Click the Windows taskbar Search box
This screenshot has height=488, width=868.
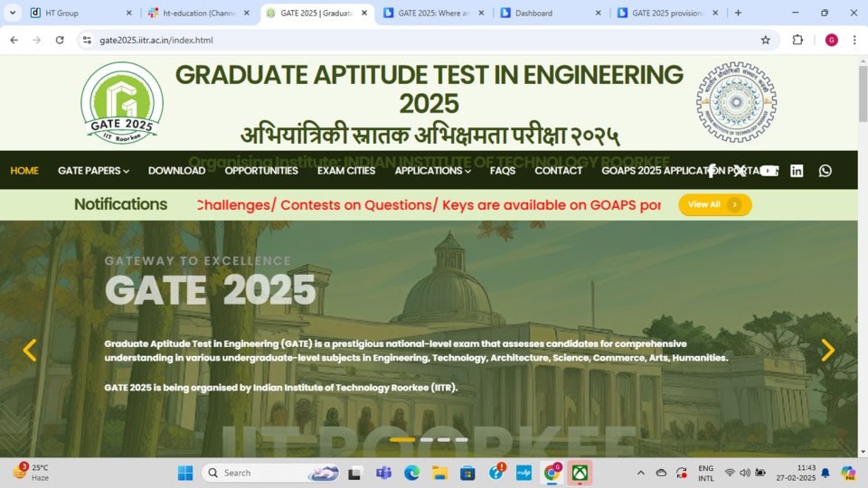(x=270, y=473)
